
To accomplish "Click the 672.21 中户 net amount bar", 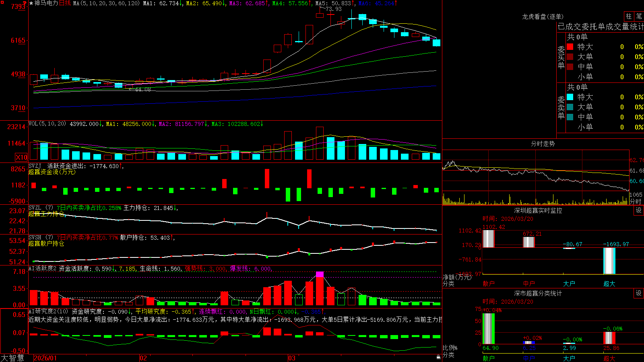I will point(528,242).
